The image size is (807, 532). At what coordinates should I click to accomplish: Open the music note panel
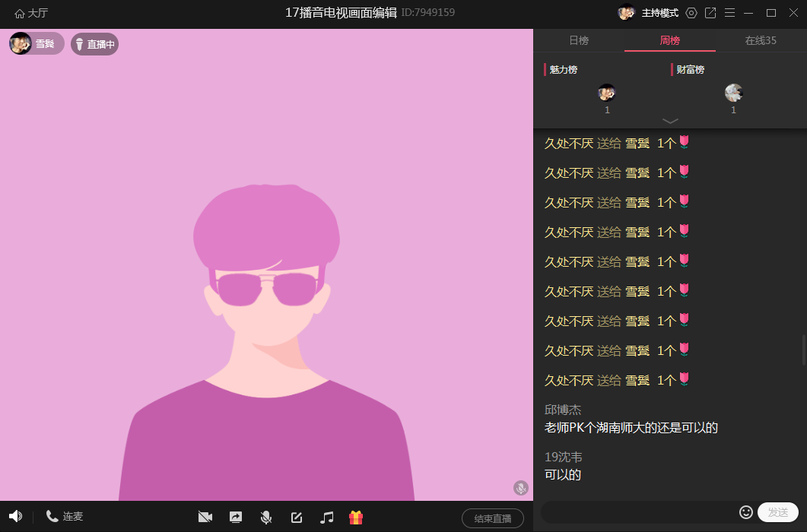point(327,518)
